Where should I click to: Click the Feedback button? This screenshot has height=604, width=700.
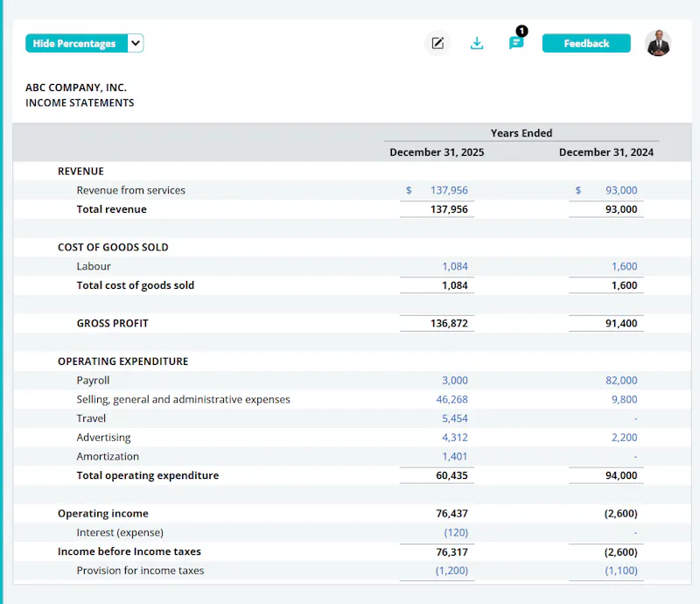[x=586, y=44]
